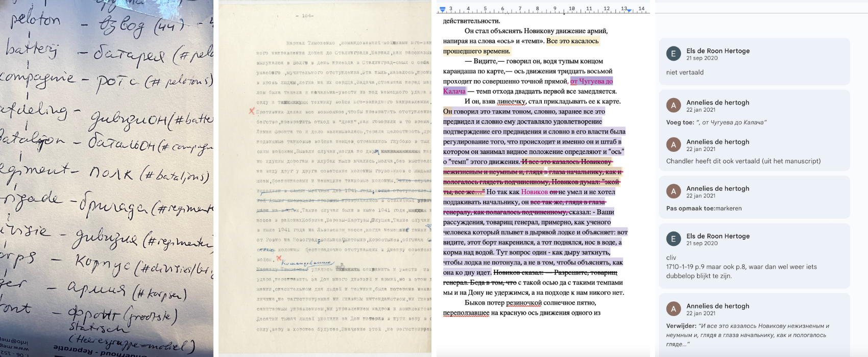Click the E avatar on the 'cliv' comment
This screenshot has height=357, width=868.
tap(673, 239)
